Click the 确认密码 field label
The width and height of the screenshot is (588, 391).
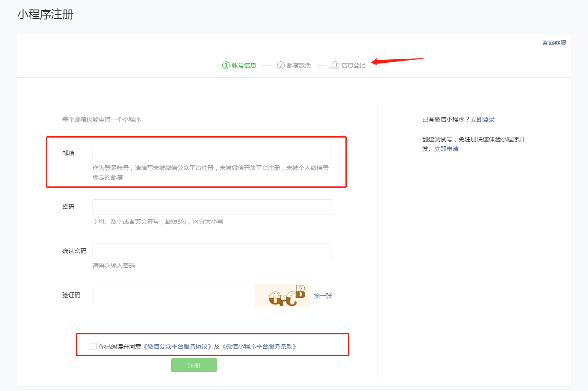[74, 251]
